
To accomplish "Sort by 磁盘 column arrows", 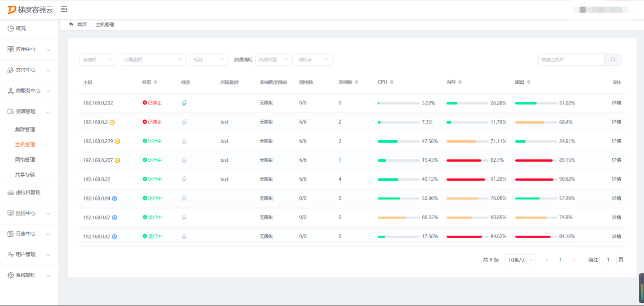I will 529,82.
